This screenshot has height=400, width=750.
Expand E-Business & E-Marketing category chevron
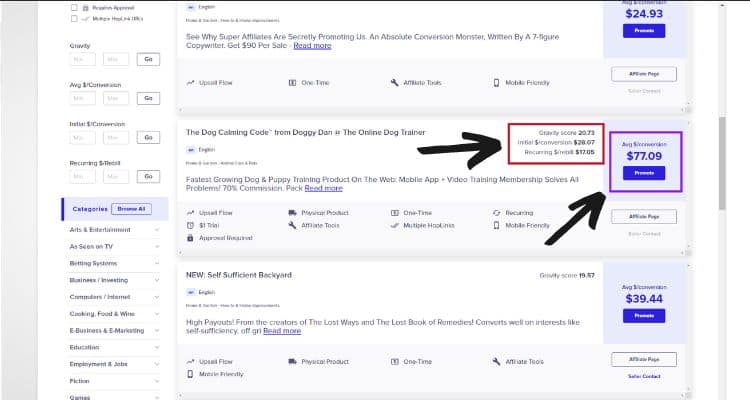pos(157,331)
